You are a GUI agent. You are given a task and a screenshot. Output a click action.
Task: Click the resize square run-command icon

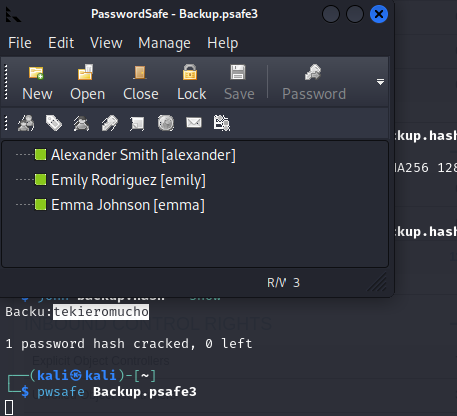click(x=137, y=123)
